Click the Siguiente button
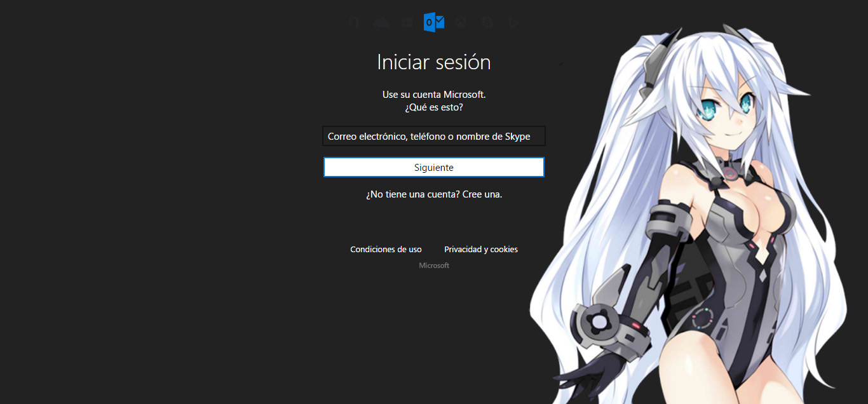 [x=434, y=167]
